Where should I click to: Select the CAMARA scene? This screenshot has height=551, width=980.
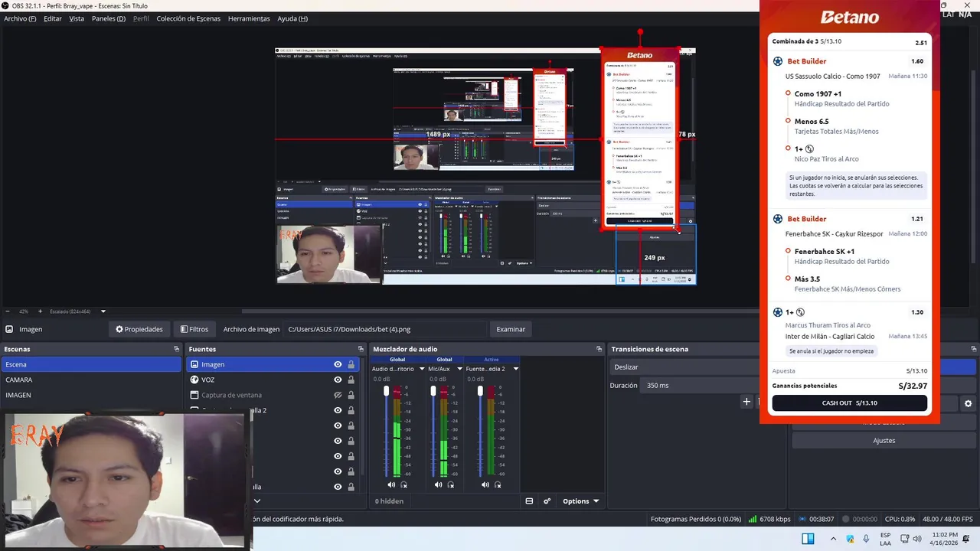[90, 380]
